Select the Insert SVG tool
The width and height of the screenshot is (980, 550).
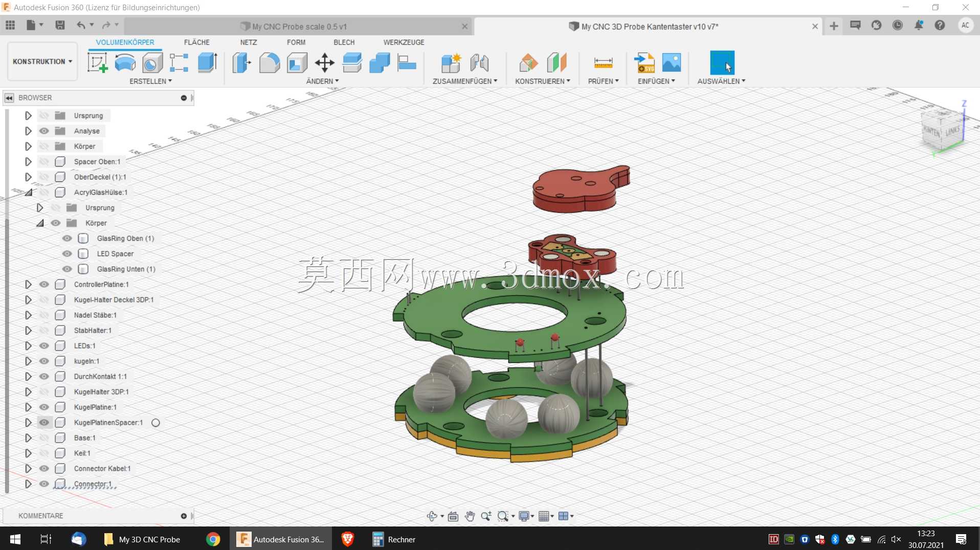coord(644,63)
